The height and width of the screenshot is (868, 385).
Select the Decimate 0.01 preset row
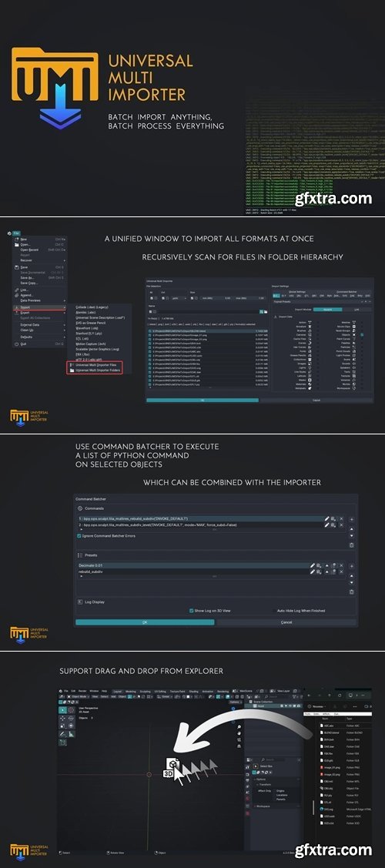[193, 565]
